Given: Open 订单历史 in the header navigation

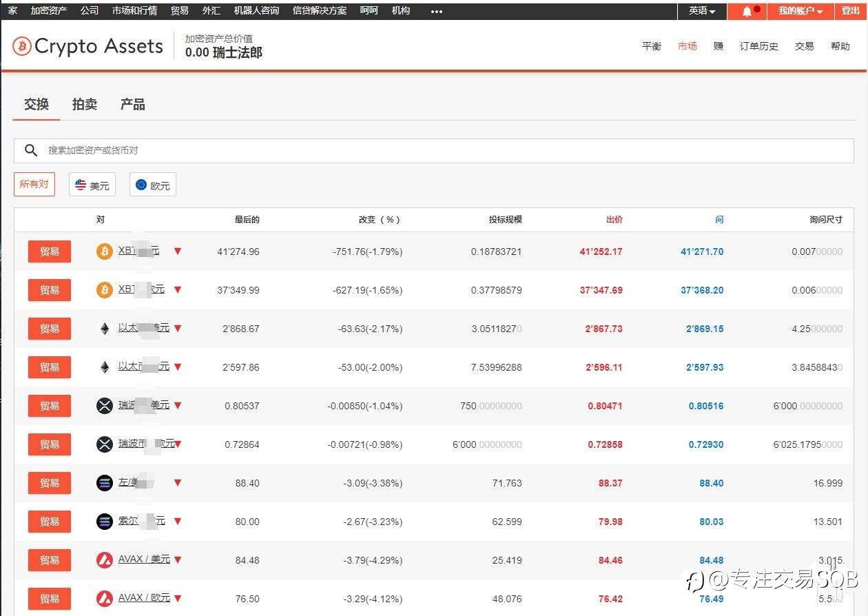Looking at the screenshot, I should (759, 46).
